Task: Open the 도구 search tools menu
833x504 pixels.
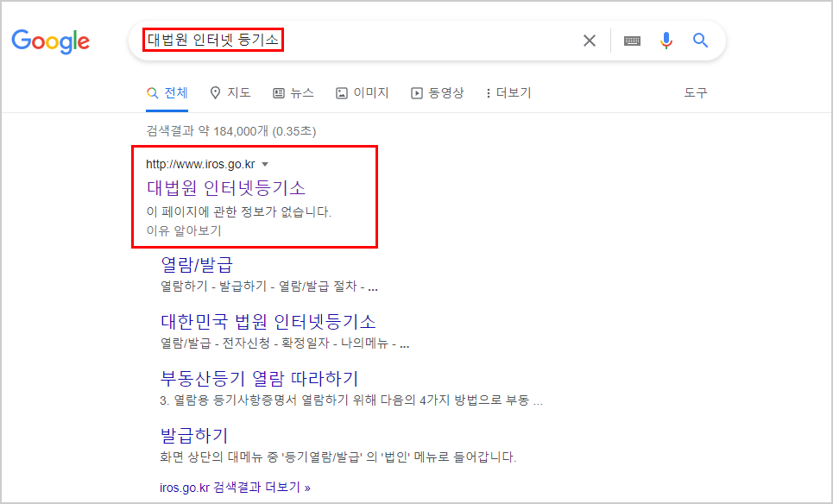Action: pos(696,92)
